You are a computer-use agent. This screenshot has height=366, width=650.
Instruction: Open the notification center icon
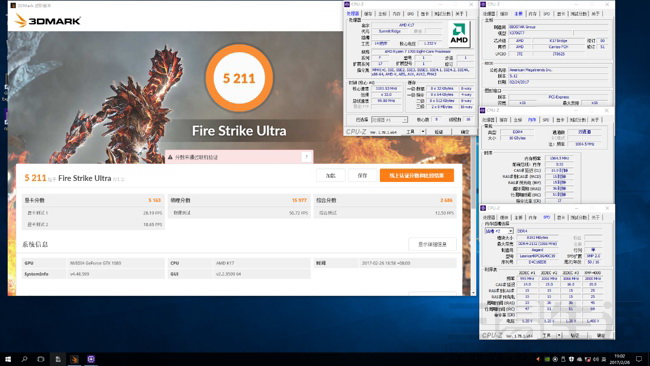tap(639, 359)
